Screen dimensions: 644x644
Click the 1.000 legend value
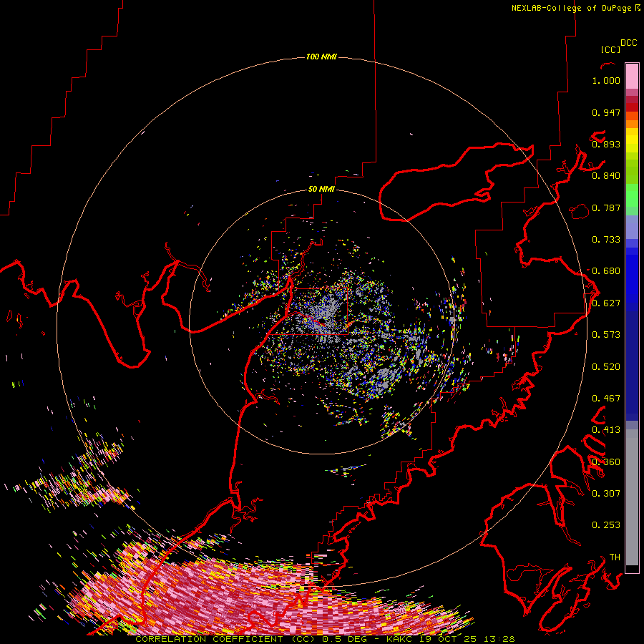[x=606, y=80]
